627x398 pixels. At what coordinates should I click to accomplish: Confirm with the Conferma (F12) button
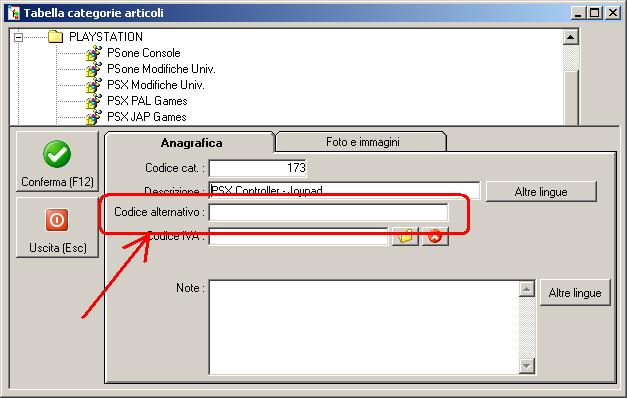pyautogui.click(x=57, y=162)
